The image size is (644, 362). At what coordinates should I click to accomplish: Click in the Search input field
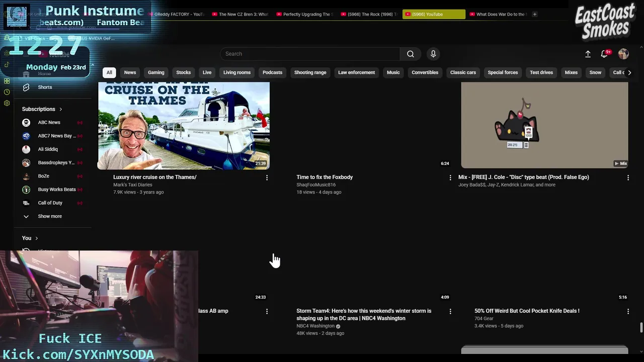point(310,54)
